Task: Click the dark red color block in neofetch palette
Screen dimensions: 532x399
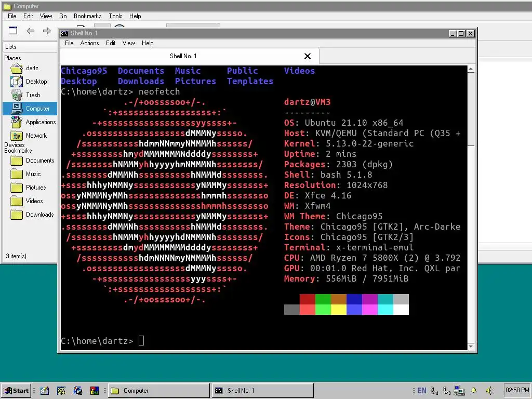Action: (x=308, y=299)
